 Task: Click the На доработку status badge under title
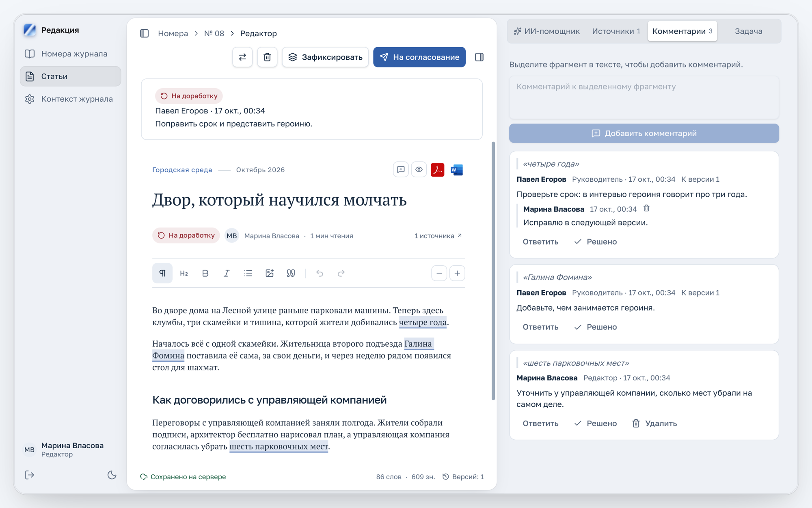[186, 235]
